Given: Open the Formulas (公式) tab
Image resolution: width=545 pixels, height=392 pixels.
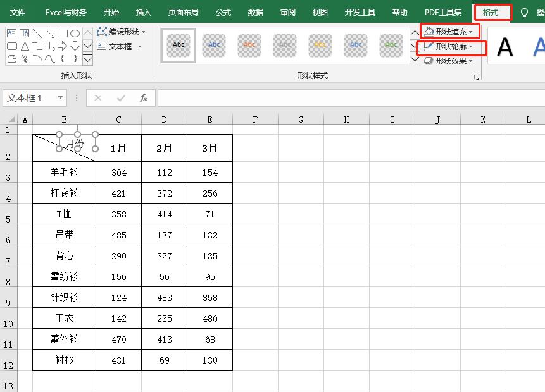Looking at the screenshot, I should 223,13.
